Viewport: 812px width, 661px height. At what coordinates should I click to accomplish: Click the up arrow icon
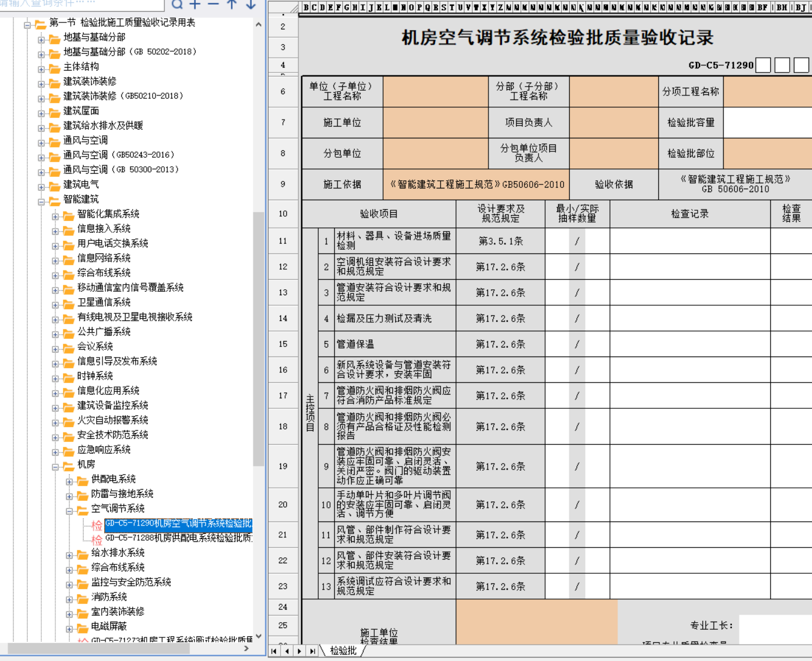coord(232,4)
